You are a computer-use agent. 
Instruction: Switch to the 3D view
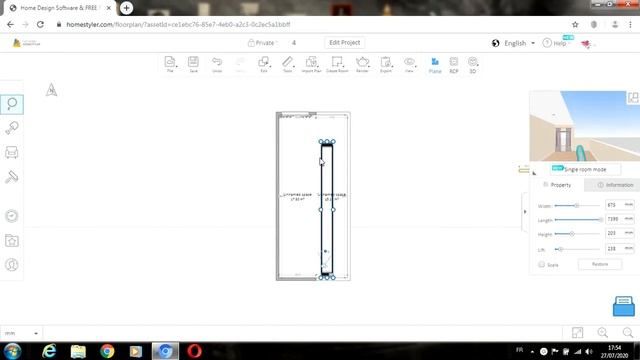pos(473,65)
